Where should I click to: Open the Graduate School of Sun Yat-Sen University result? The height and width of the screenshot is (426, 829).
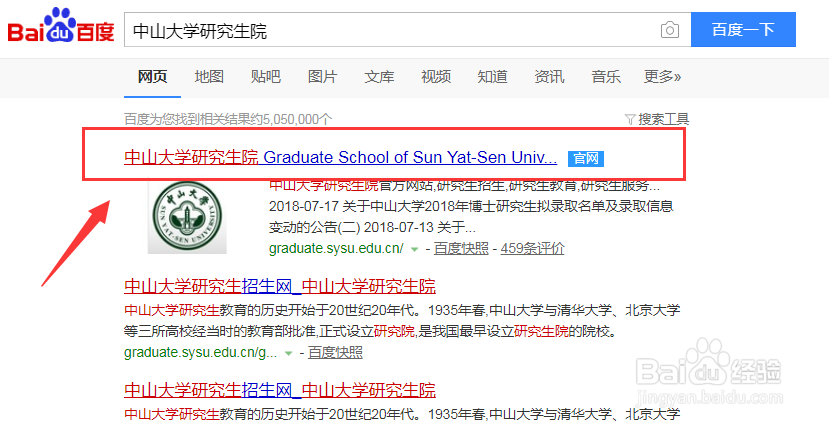pyautogui.click(x=340, y=157)
